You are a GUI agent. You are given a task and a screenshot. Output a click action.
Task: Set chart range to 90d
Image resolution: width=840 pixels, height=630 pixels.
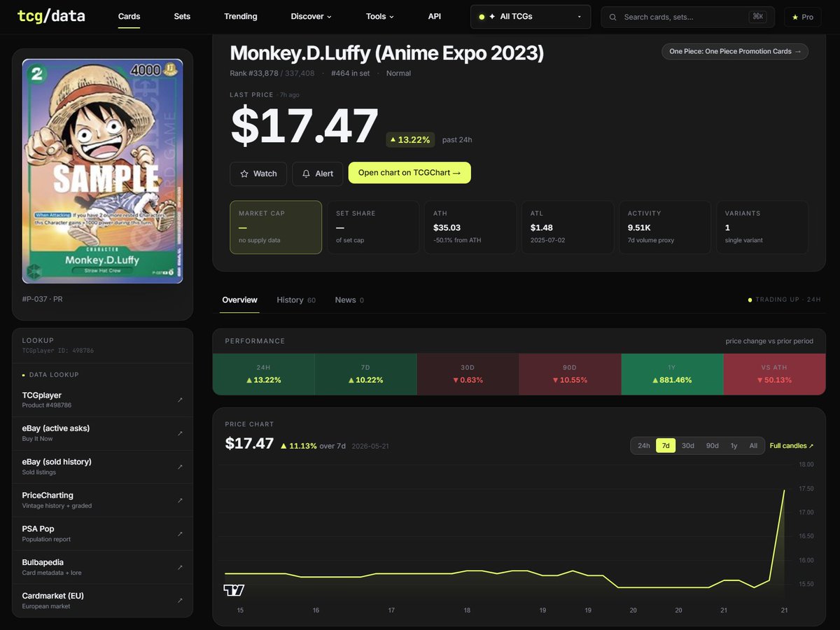coord(712,446)
